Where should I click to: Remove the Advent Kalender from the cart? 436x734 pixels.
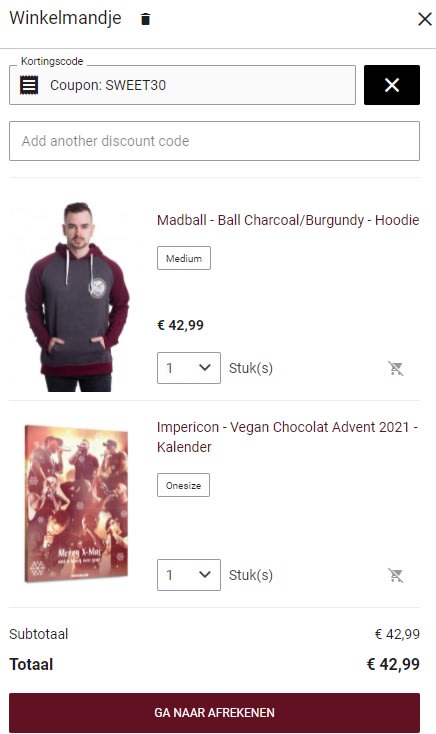(396, 575)
